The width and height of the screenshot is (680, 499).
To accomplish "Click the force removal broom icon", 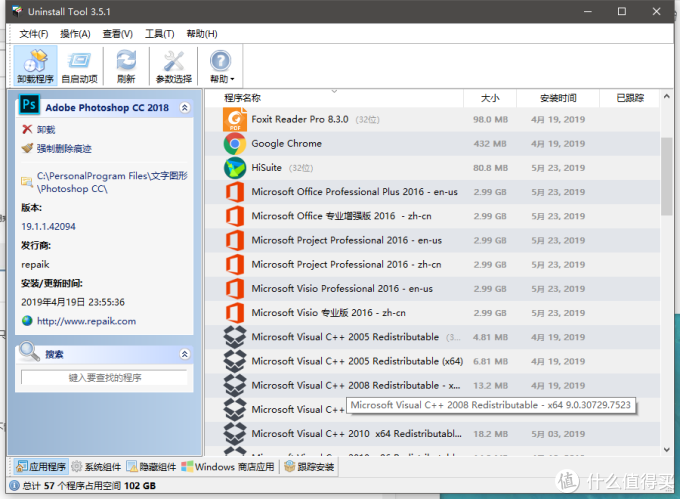I will (x=27, y=148).
